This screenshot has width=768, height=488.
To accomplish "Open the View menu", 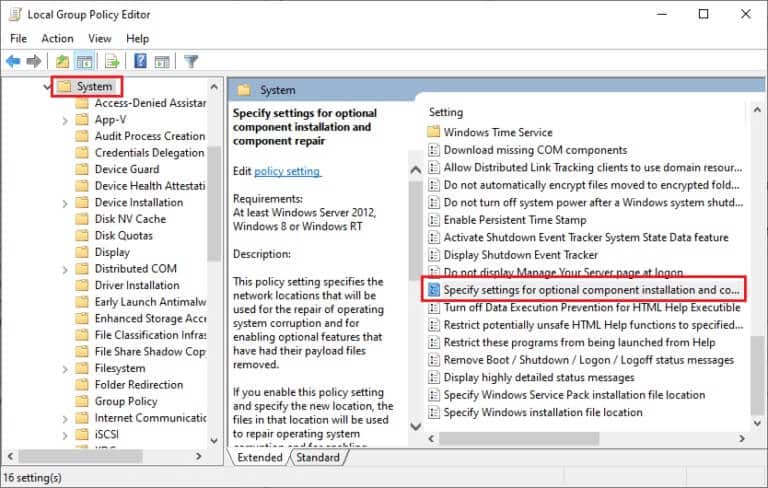I will tap(99, 38).
